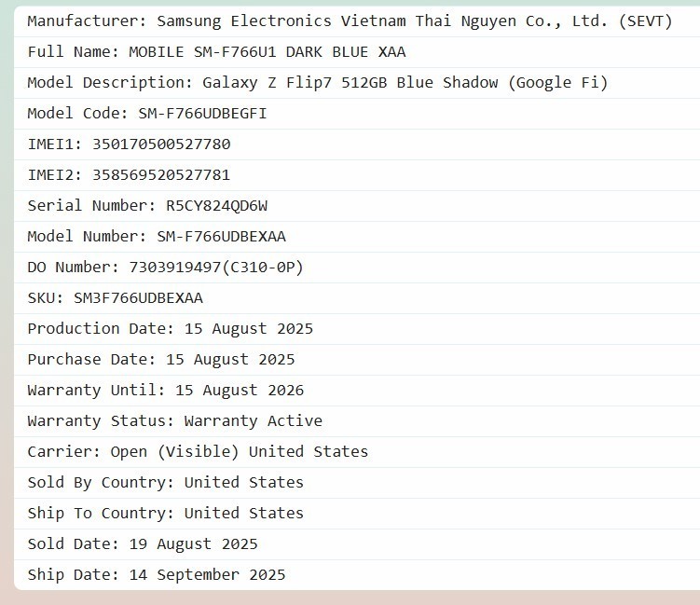This screenshot has height=605, width=700.
Task: Click the Production Date 15 August 2025 row
Action: coord(170,329)
